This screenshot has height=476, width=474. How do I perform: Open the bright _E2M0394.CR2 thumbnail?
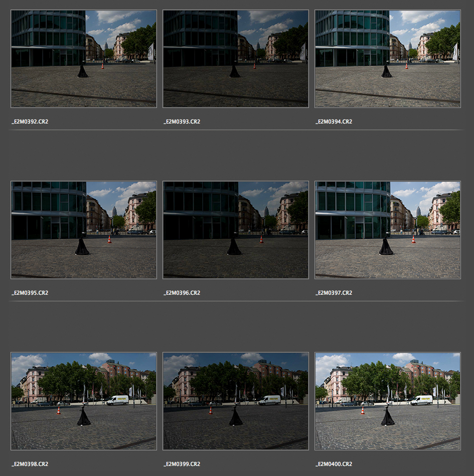coord(387,59)
